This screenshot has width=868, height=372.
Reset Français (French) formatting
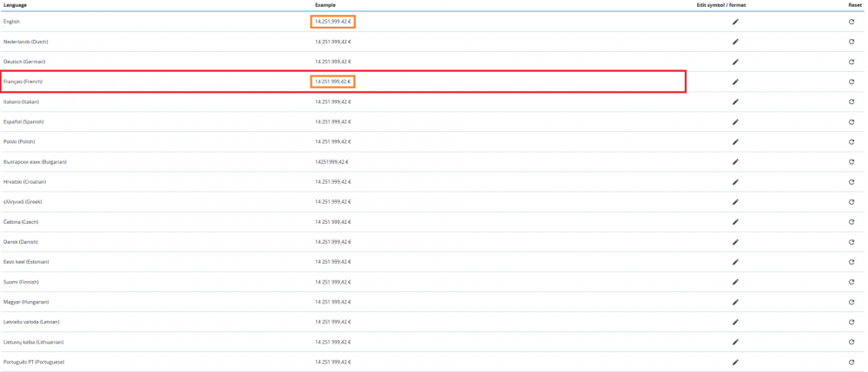(x=852, y=82)
